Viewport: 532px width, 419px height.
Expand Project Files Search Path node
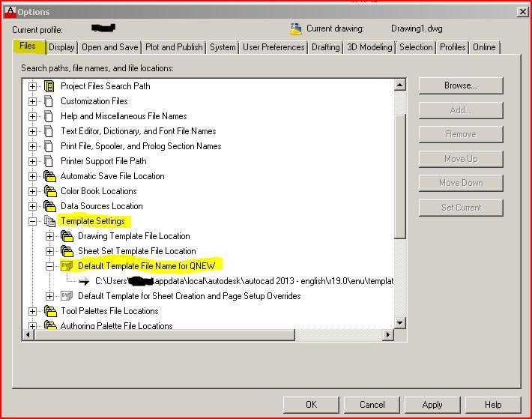click(32, 86)
